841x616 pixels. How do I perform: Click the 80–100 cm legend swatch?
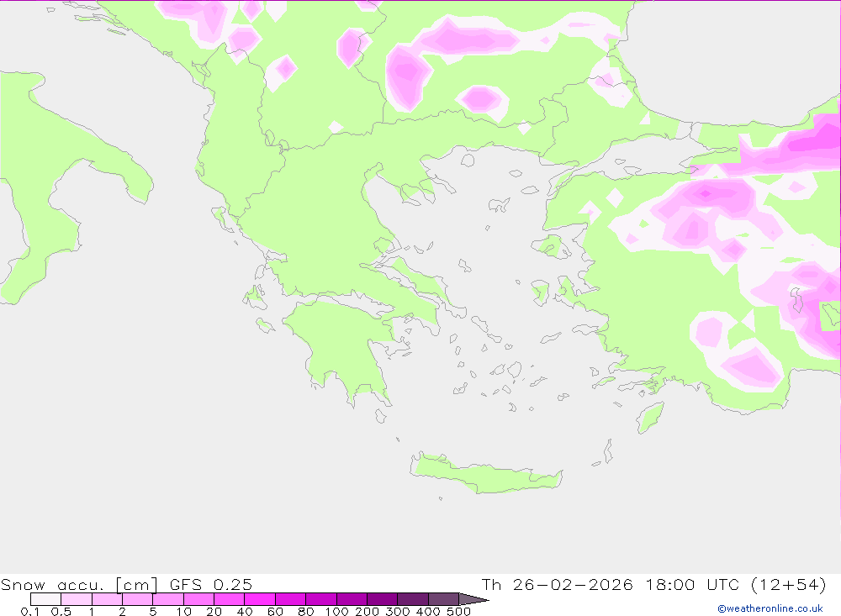[320, 599]
